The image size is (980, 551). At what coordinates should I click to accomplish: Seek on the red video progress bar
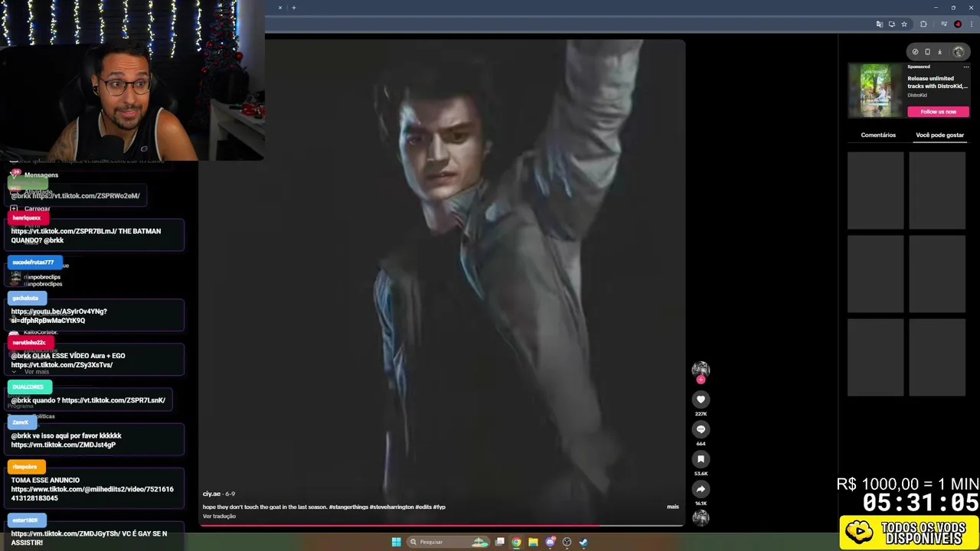click(x=443, y=526)
